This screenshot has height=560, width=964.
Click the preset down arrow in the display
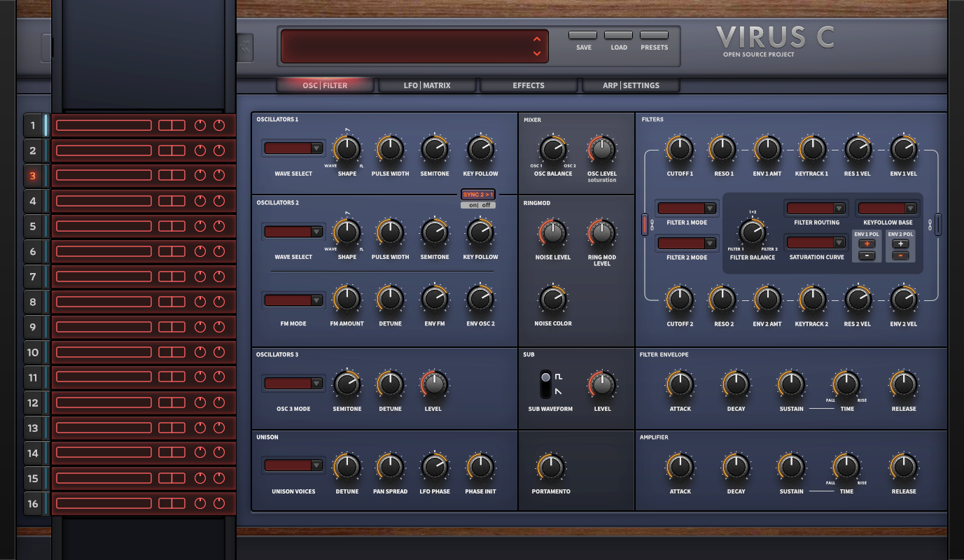(x=537, y=53)
